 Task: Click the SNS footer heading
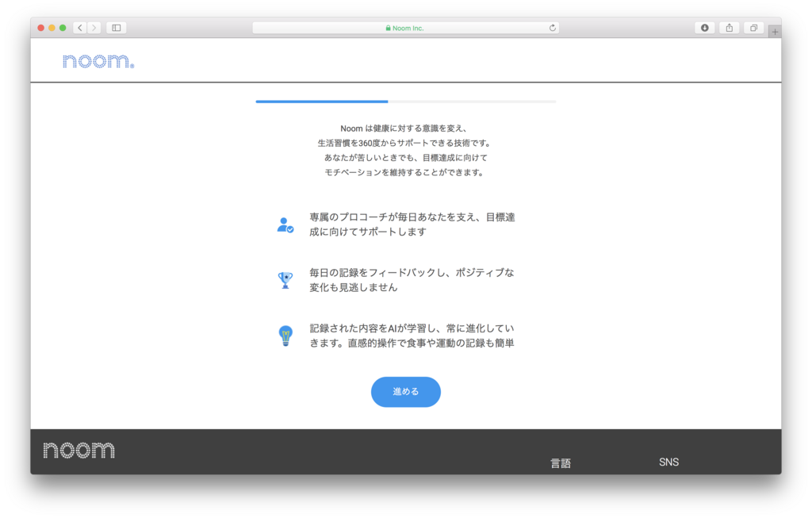pyautogui.click(x=668, y=462)
